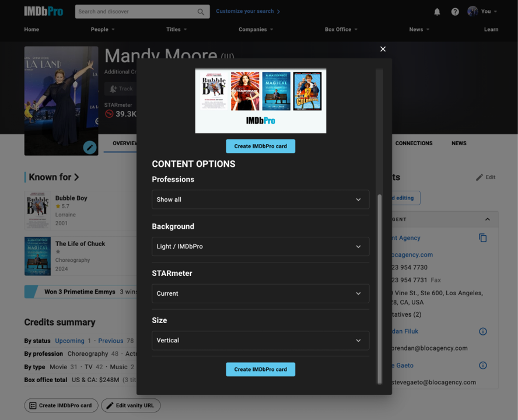Click the Edit vanity URL button
The width and height of the screenshot is (518, 420).
[x=131, y=405]
